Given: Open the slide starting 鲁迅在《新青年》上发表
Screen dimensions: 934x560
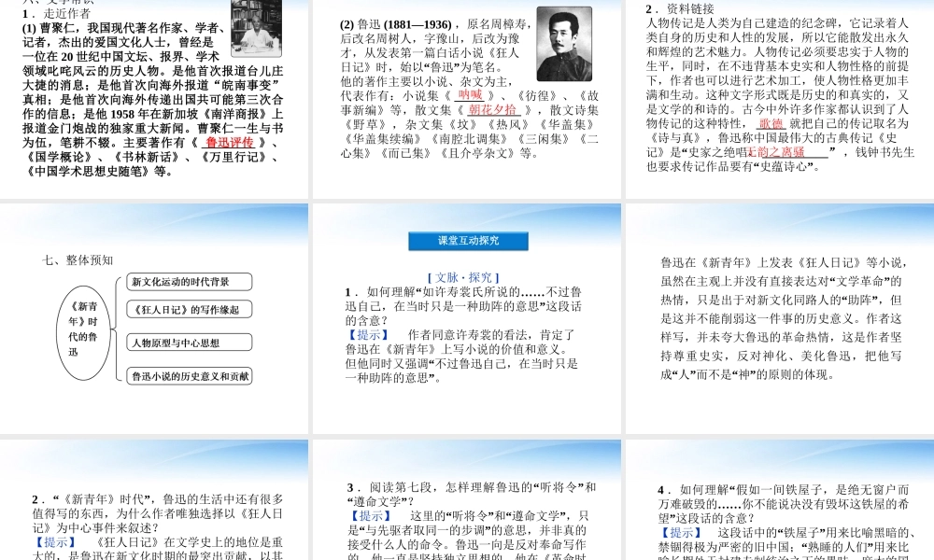Looking at the screenshot, I should point(782,318).
